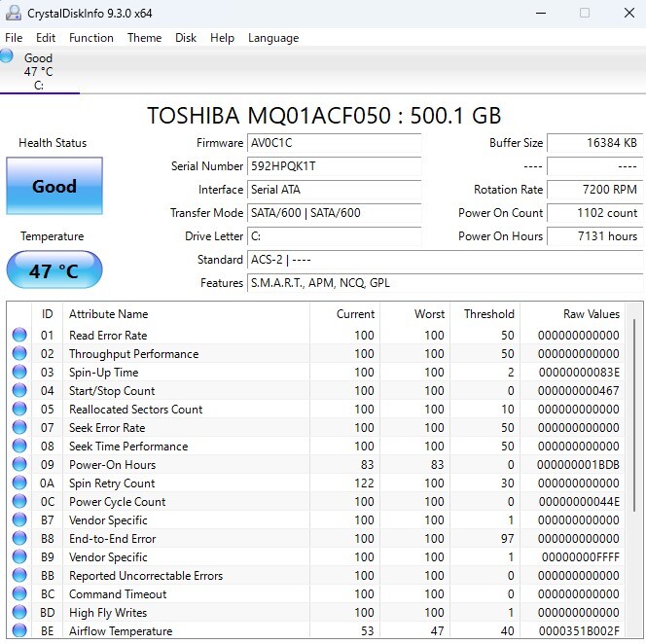This screenshot has height=644, width=646.
Task: Click the Serial Number field
Action: pyautogui.click(x=334, y=166)
